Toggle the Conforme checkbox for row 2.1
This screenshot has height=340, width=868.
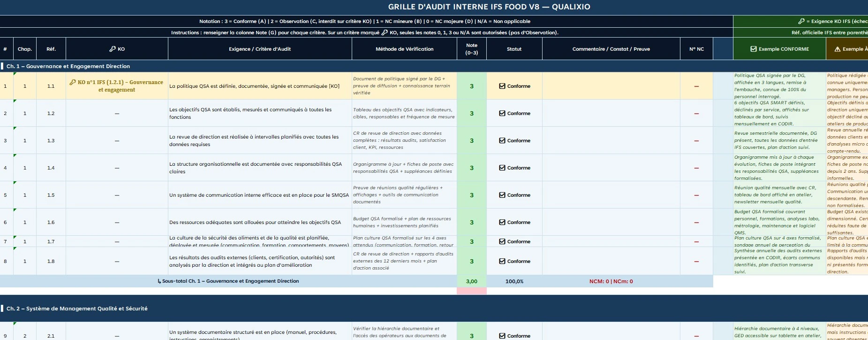coord(502,336)
